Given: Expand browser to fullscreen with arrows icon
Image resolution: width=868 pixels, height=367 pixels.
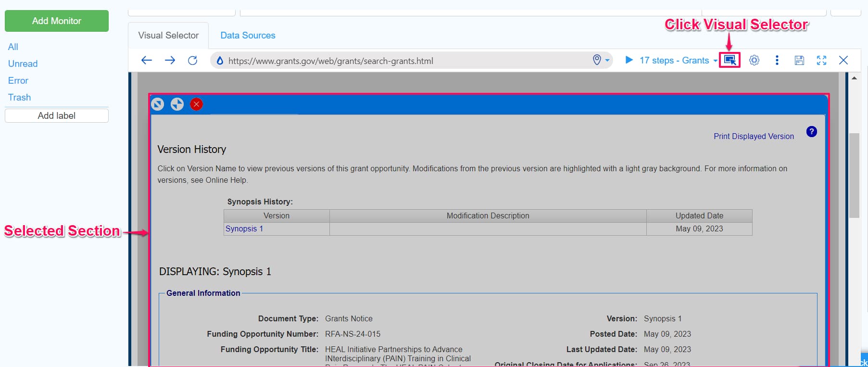Looking at the screenshot, I should click(x=821, y=60).
